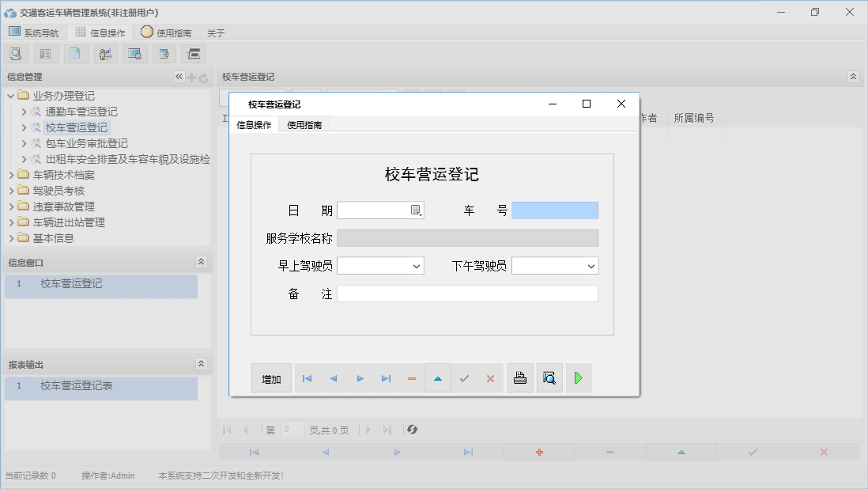Confirm the record with the green checkmark

click(x=465, y=377)
